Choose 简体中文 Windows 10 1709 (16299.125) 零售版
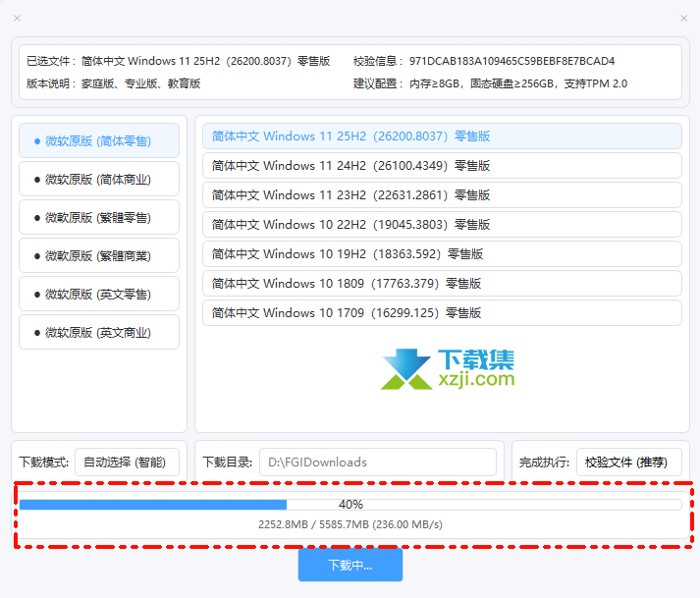Viewport: 700px width, 598px height. [442, 313]
